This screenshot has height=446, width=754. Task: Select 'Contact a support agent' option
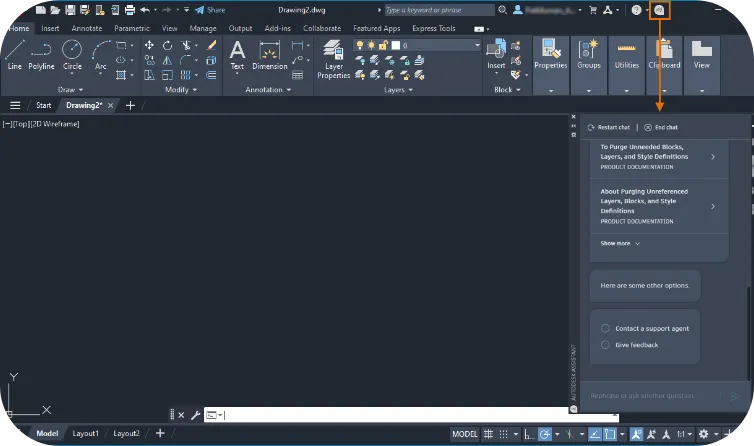point(647,329)
